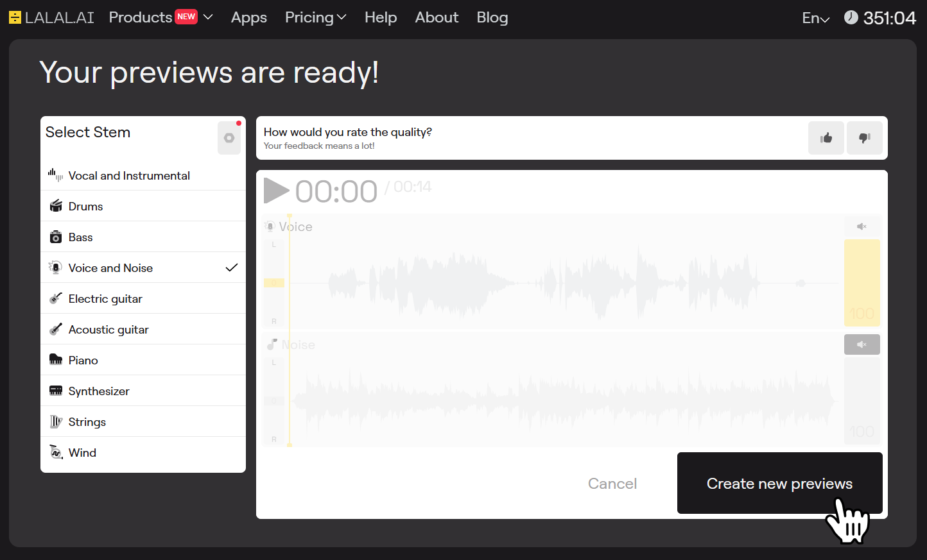Click the Drums stem icon

click(56, 206)
